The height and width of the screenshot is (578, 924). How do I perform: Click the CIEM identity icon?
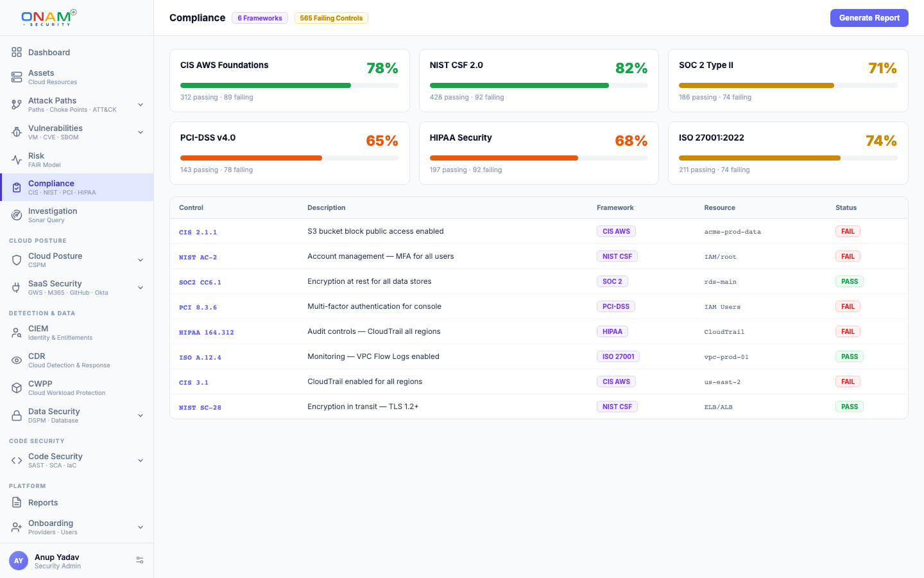click(17, 333)
